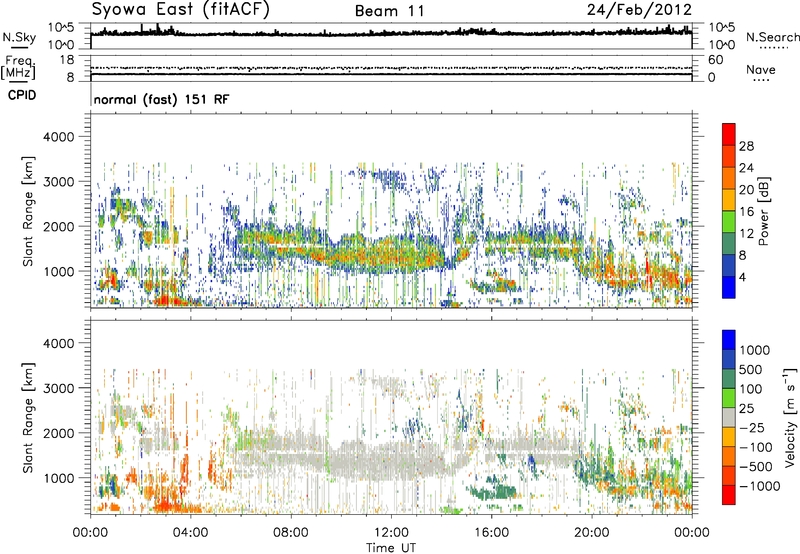The height and width of the screenshot is (554, 800).
Task: Click the '-1000' tick on Velocity scale
Action: click(759, 486)
